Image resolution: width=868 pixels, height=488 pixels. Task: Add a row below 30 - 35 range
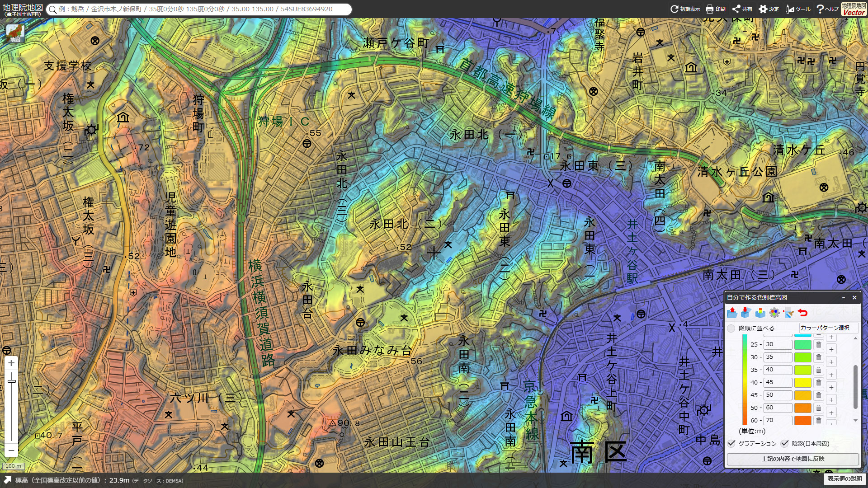(831, 362)
